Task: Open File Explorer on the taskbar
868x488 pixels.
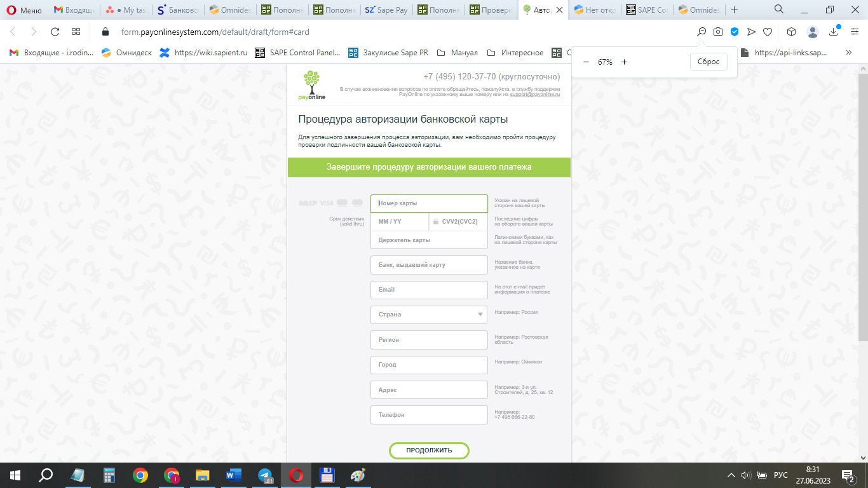Action: click(x=203, y=475)
